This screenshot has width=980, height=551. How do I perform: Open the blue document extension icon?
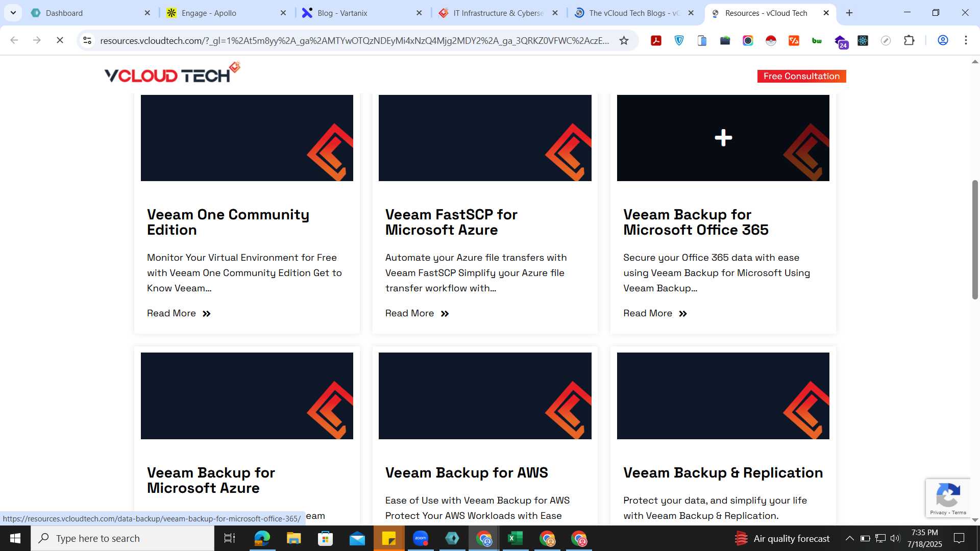pos(702,40)
